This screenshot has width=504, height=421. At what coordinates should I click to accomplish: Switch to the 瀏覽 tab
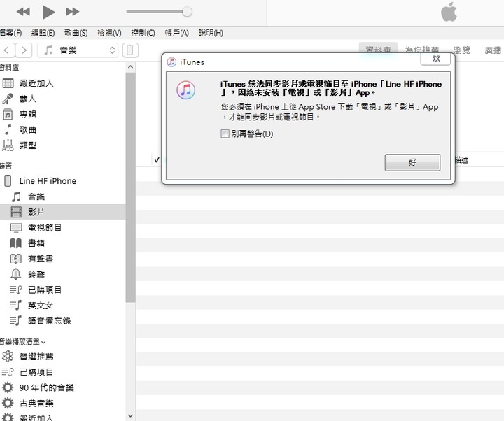point(462,50)
